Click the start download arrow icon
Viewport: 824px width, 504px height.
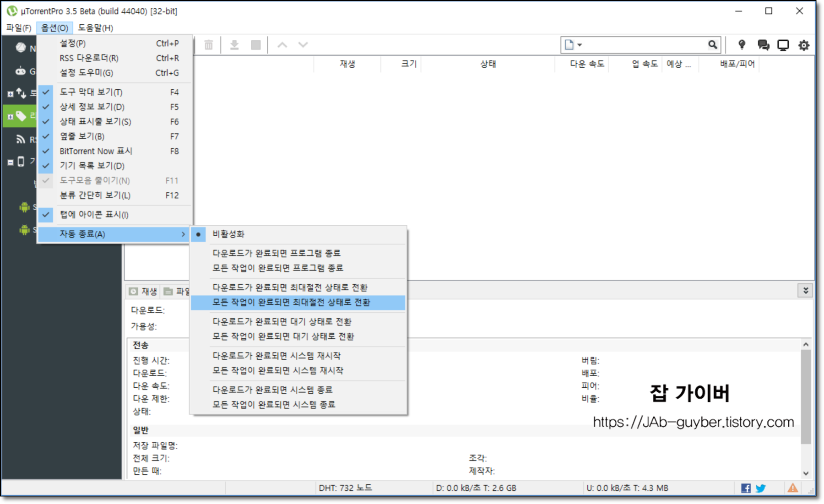pyautogui.click(x=234, y=45)
